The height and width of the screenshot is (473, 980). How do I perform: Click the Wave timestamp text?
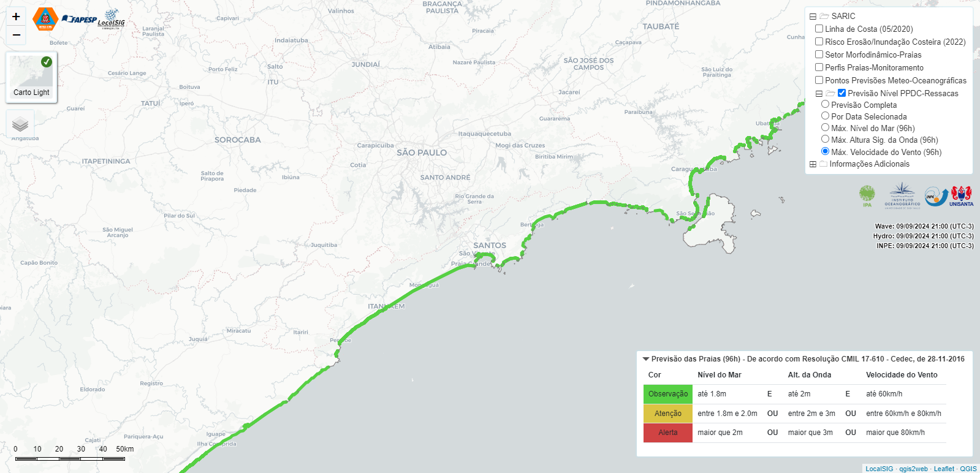coord(924,226)
